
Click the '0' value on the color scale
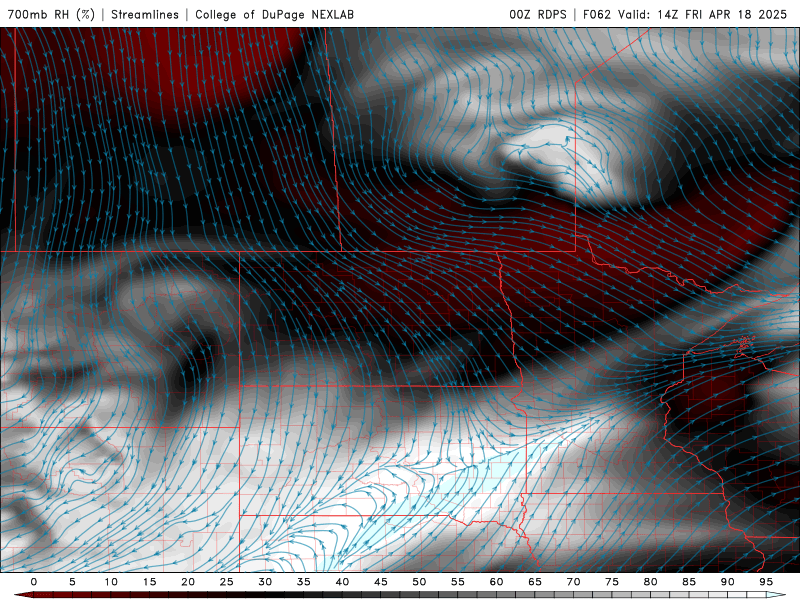34,582
